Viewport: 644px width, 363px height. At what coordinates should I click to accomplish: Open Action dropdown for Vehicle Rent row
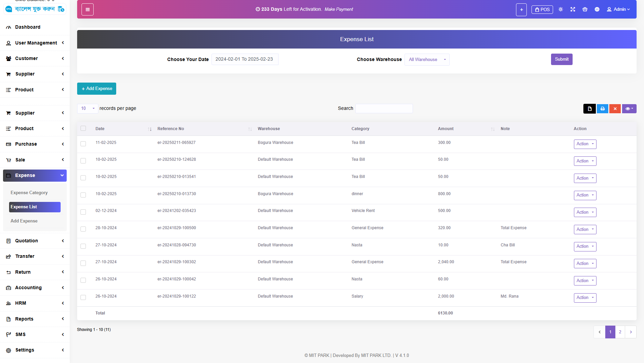click(585, 212)
